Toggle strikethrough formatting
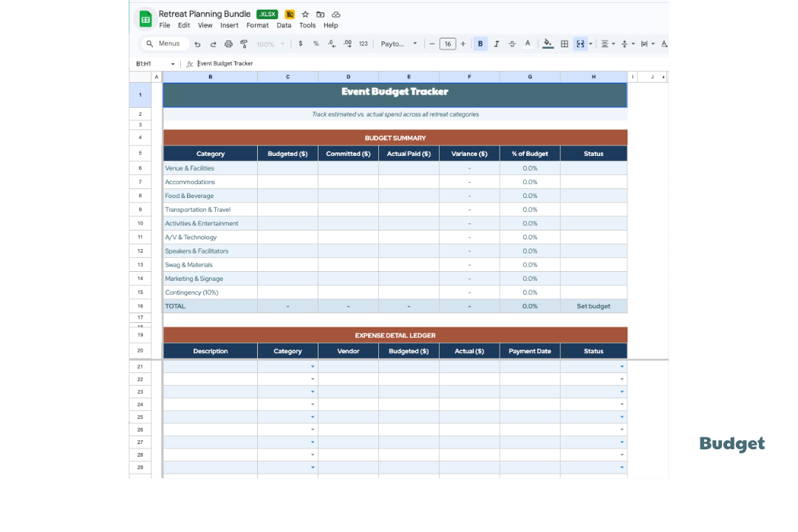The width and height of the screenshot is (798, 532). click(x=512, y=44)
